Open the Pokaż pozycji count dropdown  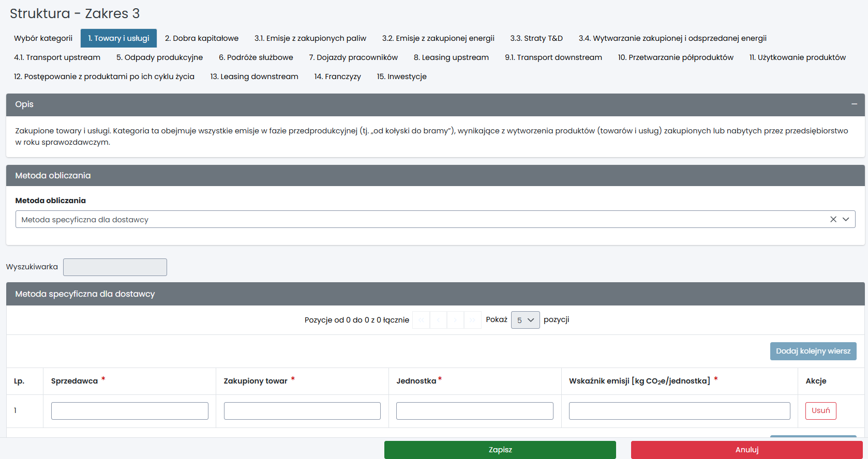[x=525, y=320]
